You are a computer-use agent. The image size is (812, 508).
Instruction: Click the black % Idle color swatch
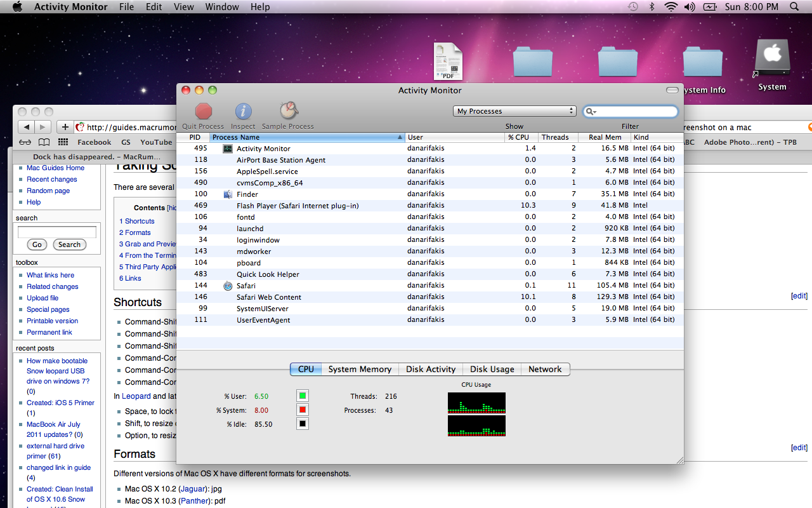pos(303,424)
